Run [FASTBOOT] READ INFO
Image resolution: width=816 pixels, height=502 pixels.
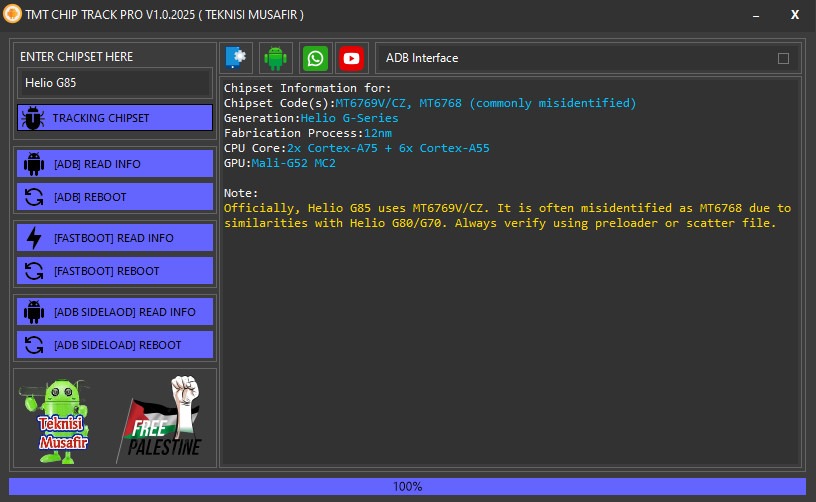coord(115,238)
